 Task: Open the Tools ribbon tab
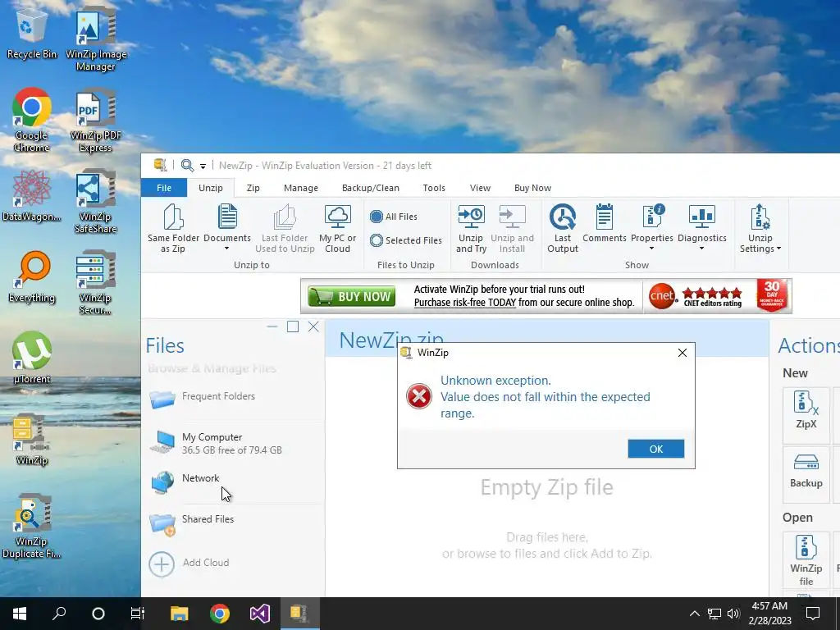tap(434, 188)
